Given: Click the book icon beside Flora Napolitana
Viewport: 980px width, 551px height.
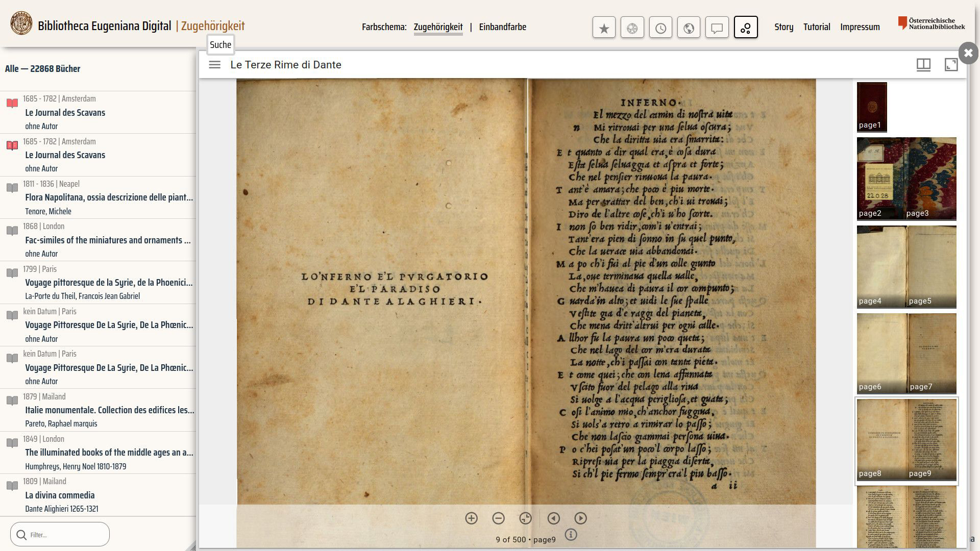Looking at the screenshot, I should coord(12,188).
